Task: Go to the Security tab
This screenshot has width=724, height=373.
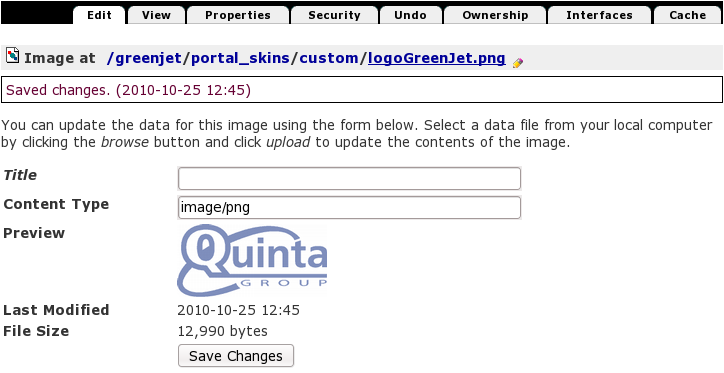Action: (x=334, y=15)
